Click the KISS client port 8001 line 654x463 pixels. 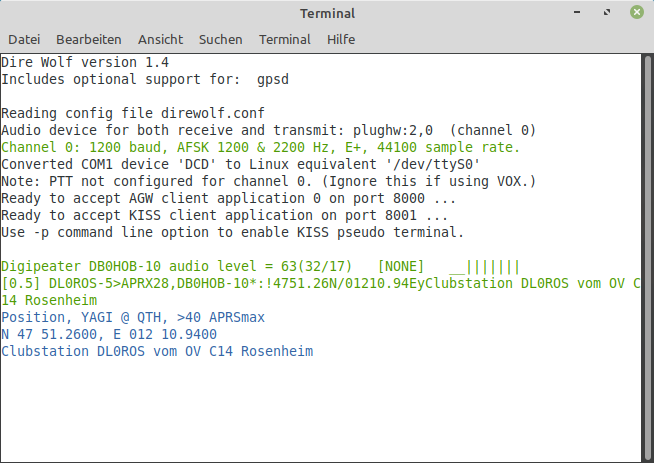coord(224,216)
